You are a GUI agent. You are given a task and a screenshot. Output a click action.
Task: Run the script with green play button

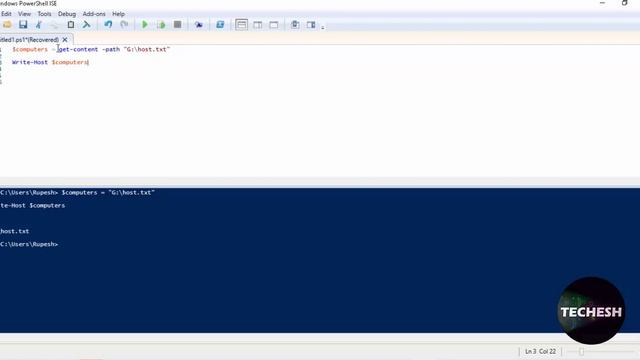point(144,25)
